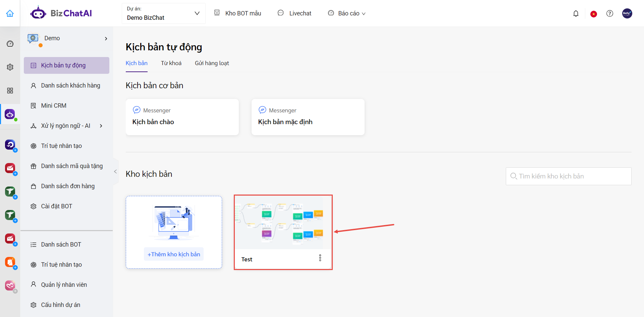Click the Test scenario name

click(247, 259)
